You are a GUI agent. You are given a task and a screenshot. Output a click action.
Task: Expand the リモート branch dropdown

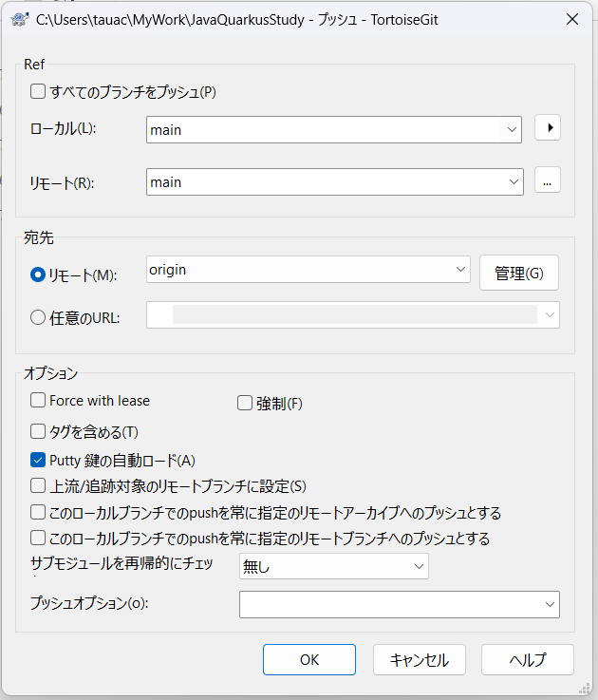point(513,181)
